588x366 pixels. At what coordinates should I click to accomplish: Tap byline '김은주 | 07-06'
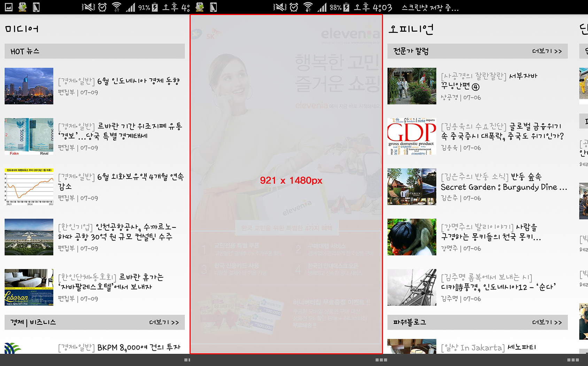click(x=461, y=198)
